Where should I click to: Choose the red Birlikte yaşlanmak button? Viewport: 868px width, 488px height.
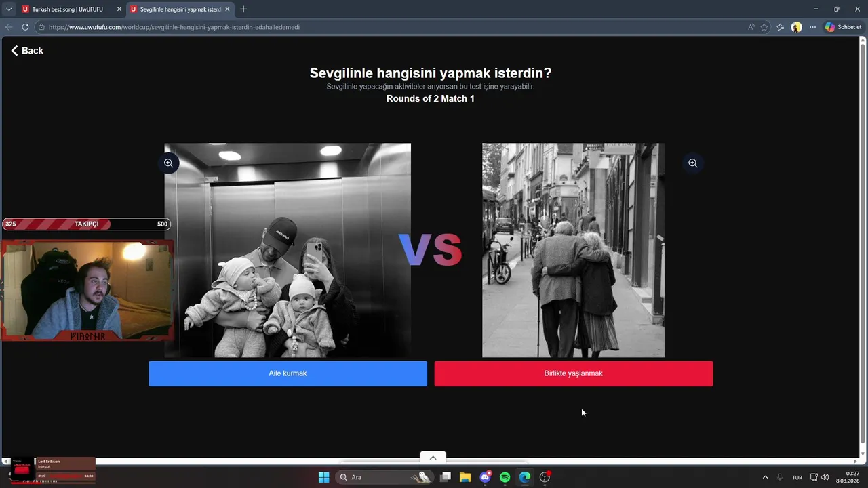click(x=573, y=373)
